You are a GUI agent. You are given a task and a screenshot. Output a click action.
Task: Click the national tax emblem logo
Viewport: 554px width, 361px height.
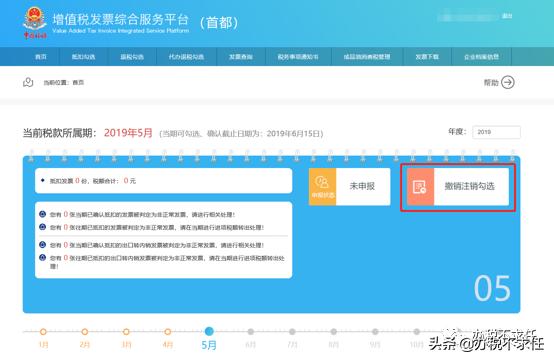pos(35,22)
